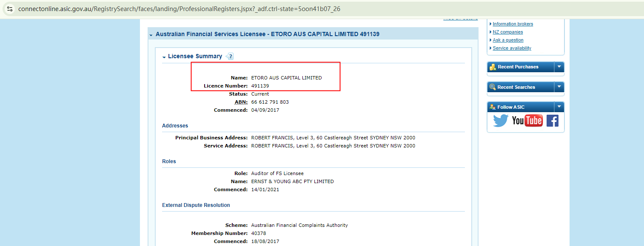The height and width of the screenshot is (246, 644).
Task: Click the Recent Purchases panel title
Action: tap(518, 67)
